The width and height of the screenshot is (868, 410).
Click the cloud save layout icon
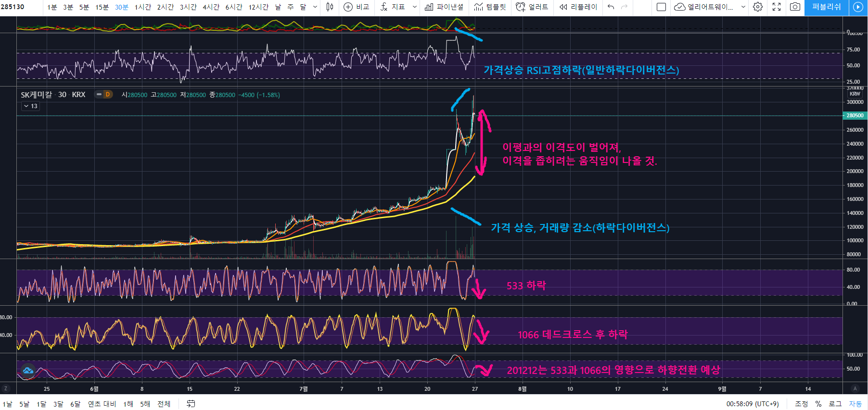pyautogui.click(x=679, y=7)
